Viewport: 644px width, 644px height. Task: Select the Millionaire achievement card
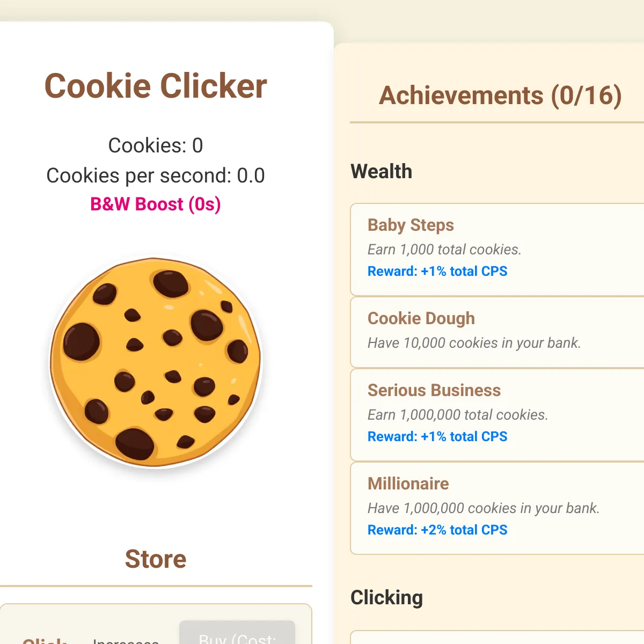497,508
